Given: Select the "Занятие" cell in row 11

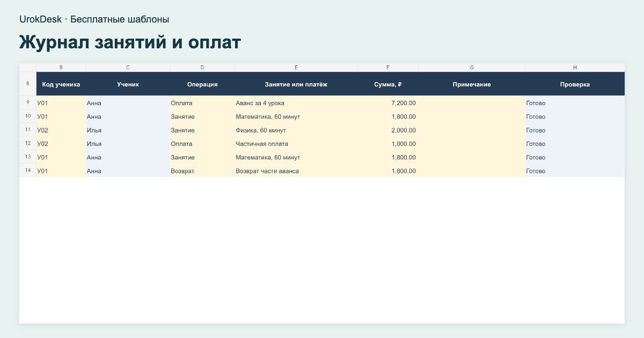Looking at the screenshot, I should pyautogui.click(x=202, y=130).
